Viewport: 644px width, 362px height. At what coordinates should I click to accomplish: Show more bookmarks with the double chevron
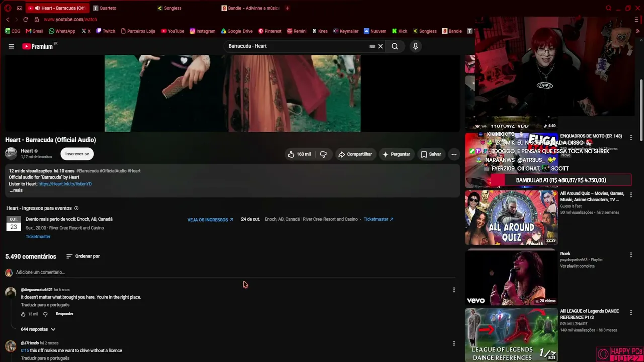point(638,31)
